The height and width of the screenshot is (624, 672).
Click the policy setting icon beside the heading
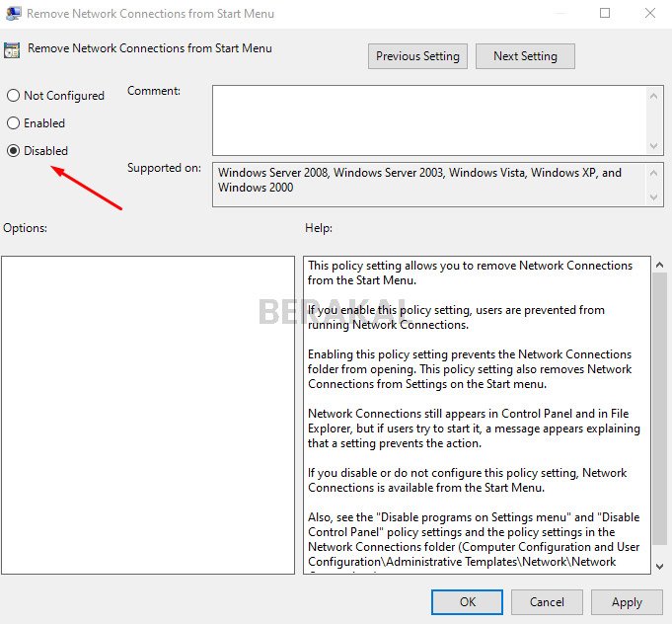12,49
